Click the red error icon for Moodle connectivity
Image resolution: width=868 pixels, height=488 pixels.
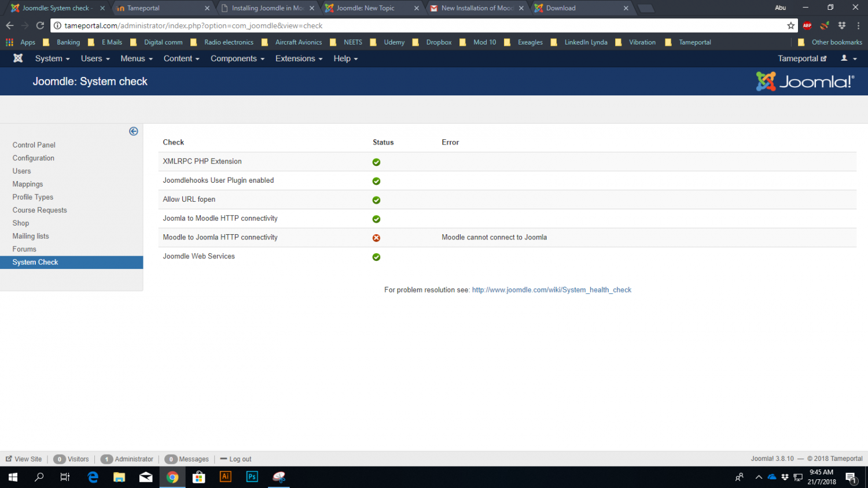376,238
